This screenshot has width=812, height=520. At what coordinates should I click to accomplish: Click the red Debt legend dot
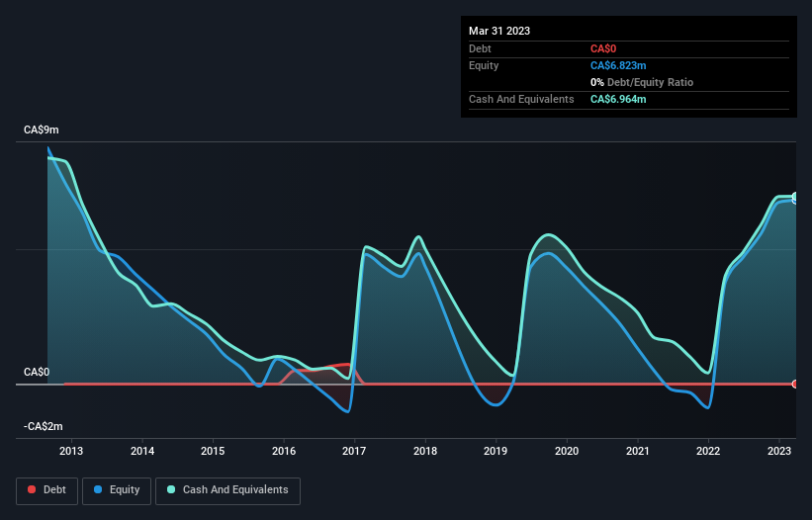(32, 489)
